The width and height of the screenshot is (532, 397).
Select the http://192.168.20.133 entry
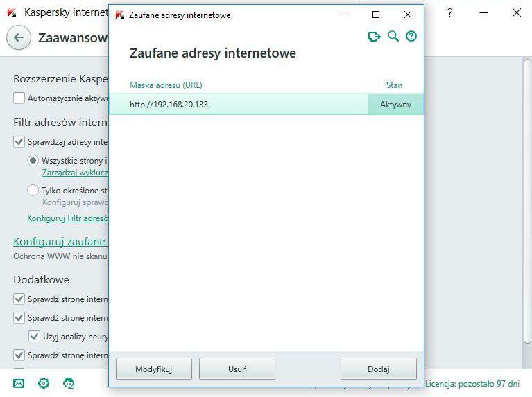(x=239, y=105)
